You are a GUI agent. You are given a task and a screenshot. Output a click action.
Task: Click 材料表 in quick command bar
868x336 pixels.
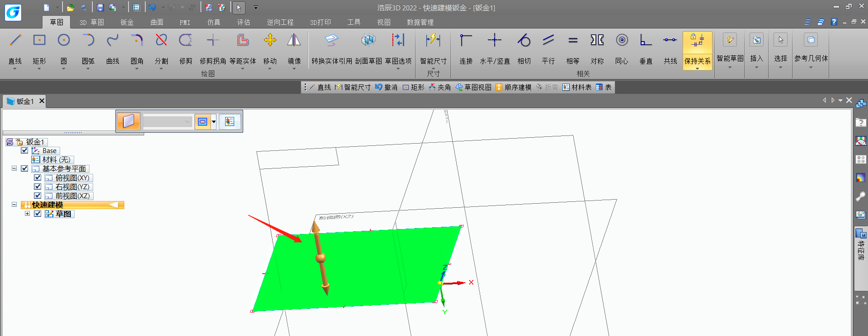click(577, 87)
